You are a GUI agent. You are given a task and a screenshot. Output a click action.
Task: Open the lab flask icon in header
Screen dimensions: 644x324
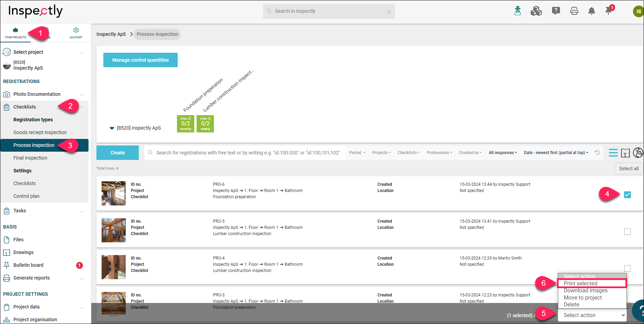click(x=518, y=11)
